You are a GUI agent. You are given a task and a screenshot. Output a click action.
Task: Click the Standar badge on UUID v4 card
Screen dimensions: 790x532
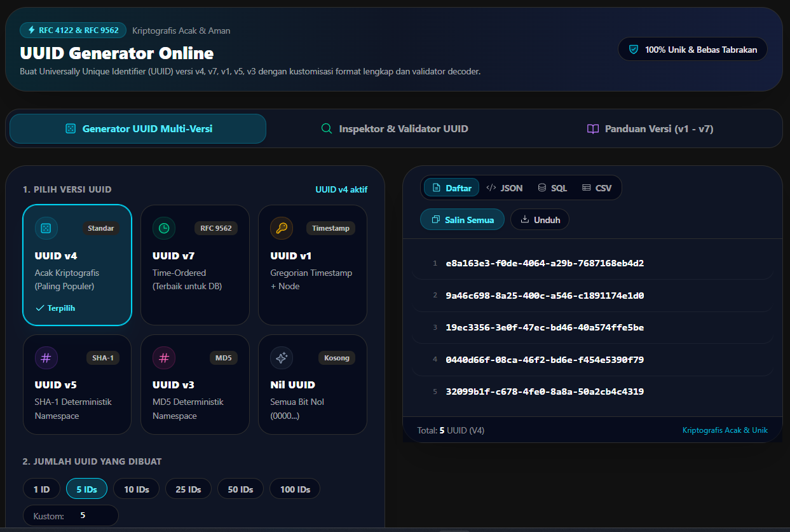[x=101, y=228]
